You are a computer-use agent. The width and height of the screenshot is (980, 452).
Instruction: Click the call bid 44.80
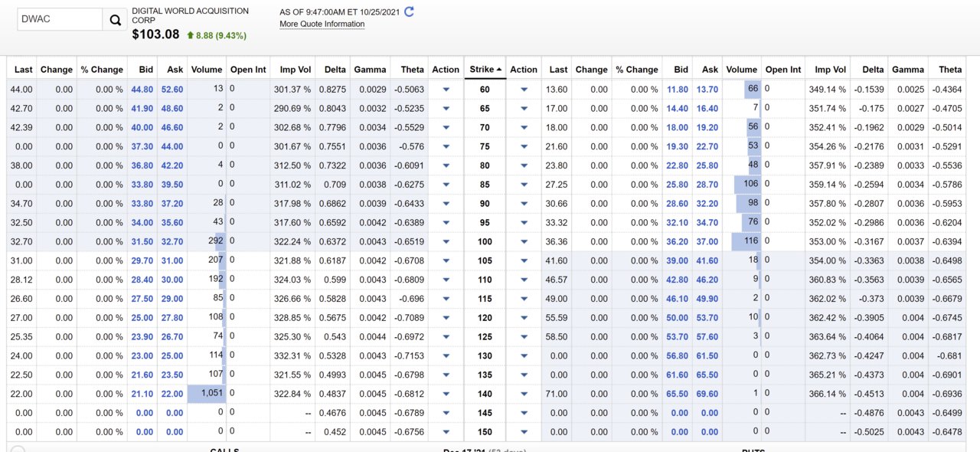tap(142, 90)
